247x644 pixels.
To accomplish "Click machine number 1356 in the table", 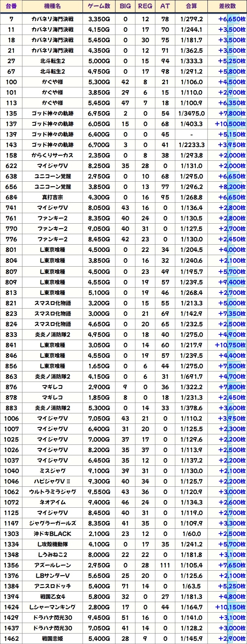I will (11, 565).
